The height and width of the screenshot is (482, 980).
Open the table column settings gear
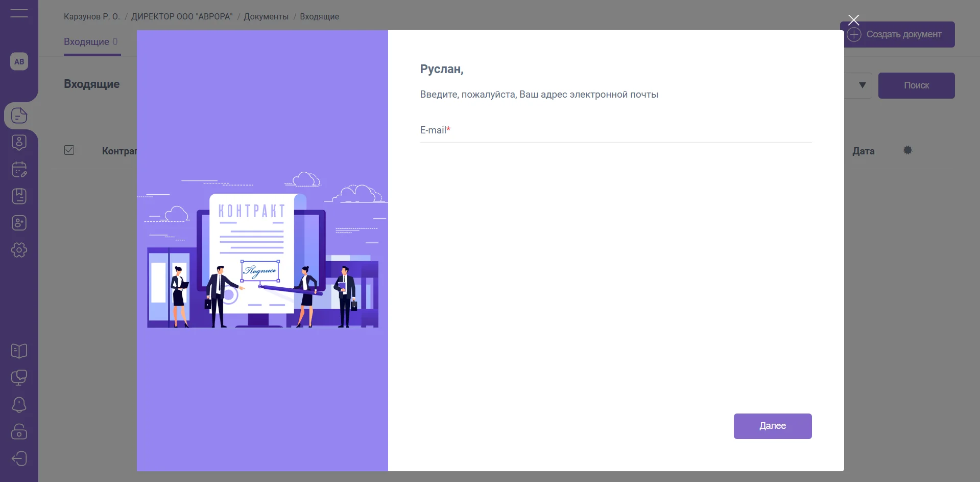point(907,150)
